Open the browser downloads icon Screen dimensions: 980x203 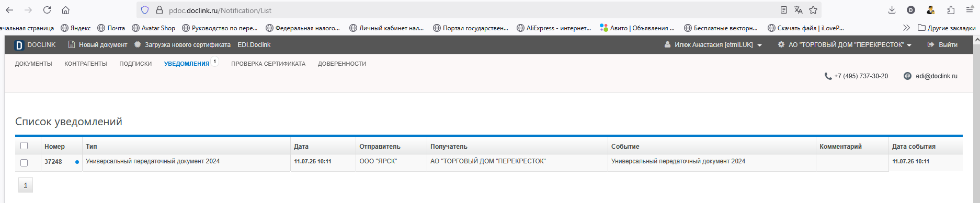click(892, 10)
